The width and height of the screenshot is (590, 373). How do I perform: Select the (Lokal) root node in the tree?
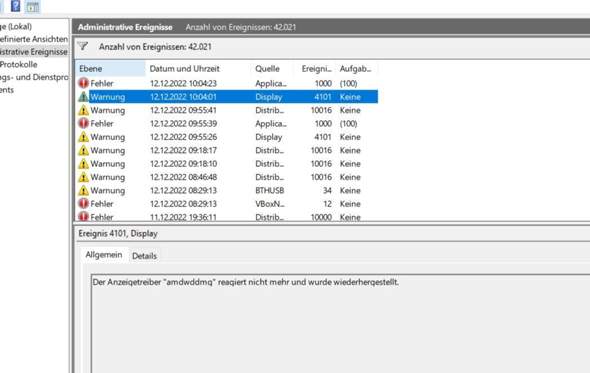coord(16,26)
